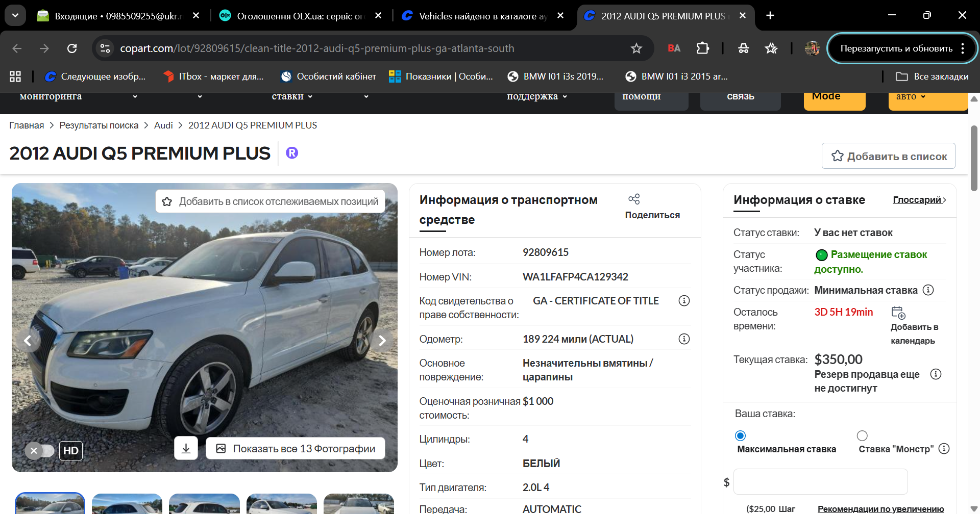The width and height of the screenshot is (980, 514).
Task: Open the tab search dropdown
Action: (x=15, y=16)
